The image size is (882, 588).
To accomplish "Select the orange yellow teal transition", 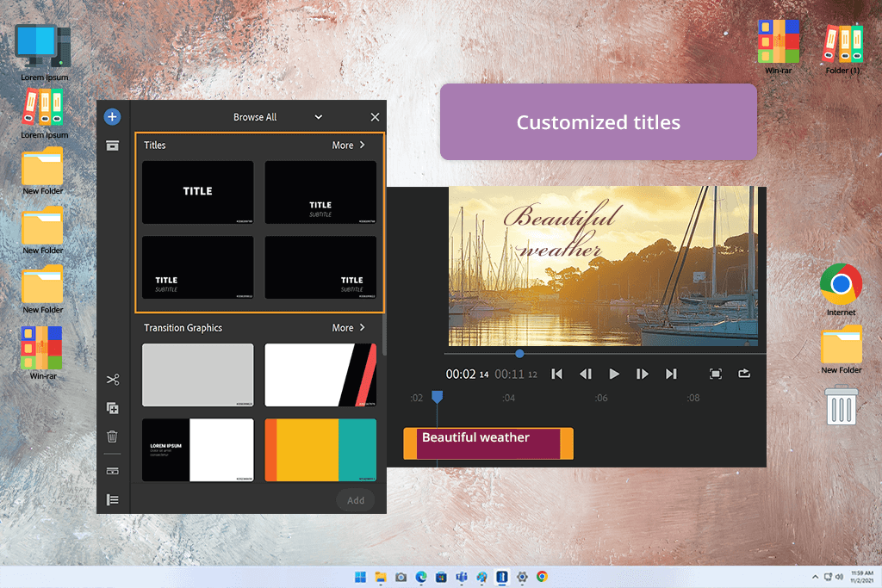I will pyautogui.click(x=320, y=449).
